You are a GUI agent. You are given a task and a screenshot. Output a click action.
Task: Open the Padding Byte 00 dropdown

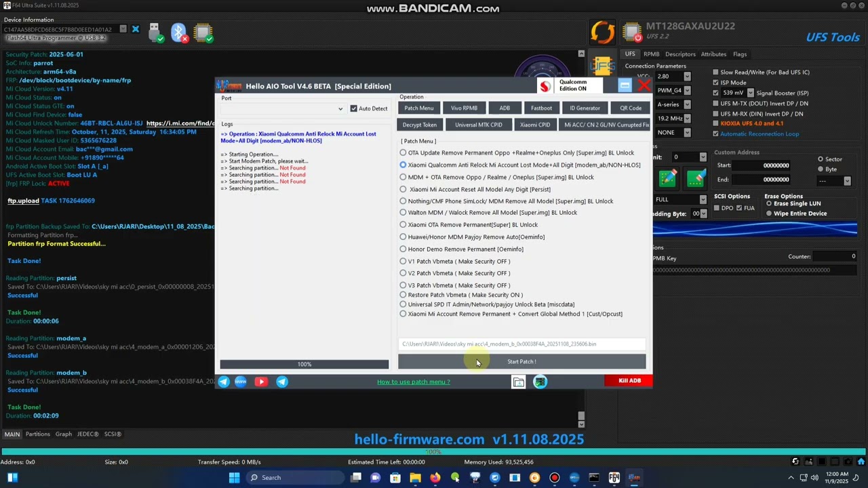[703, 214]
